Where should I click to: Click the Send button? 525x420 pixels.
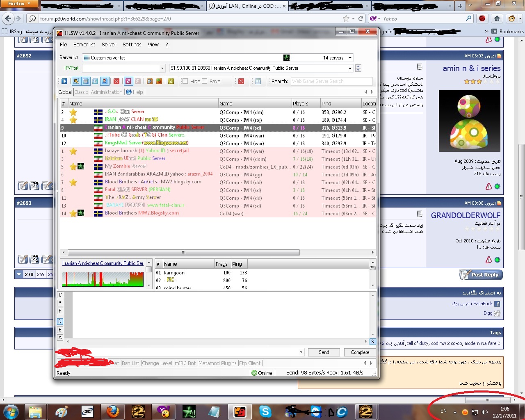tap(324, 352)
